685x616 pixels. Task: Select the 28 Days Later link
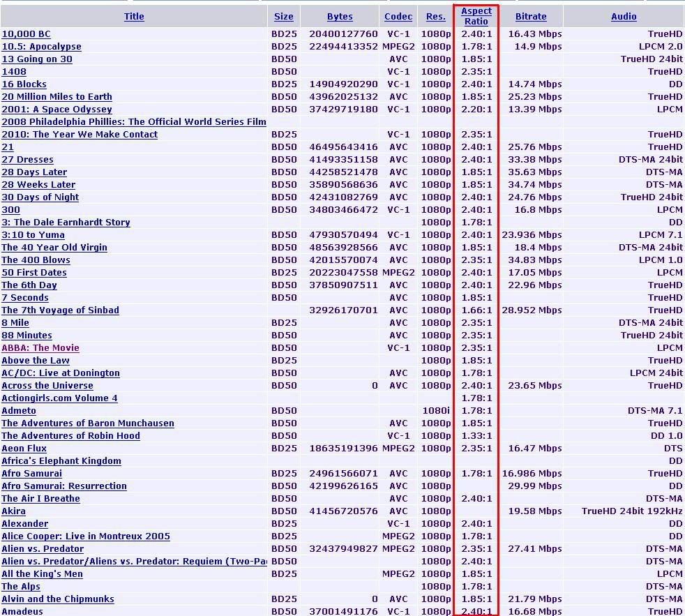[x=34, y=172]
